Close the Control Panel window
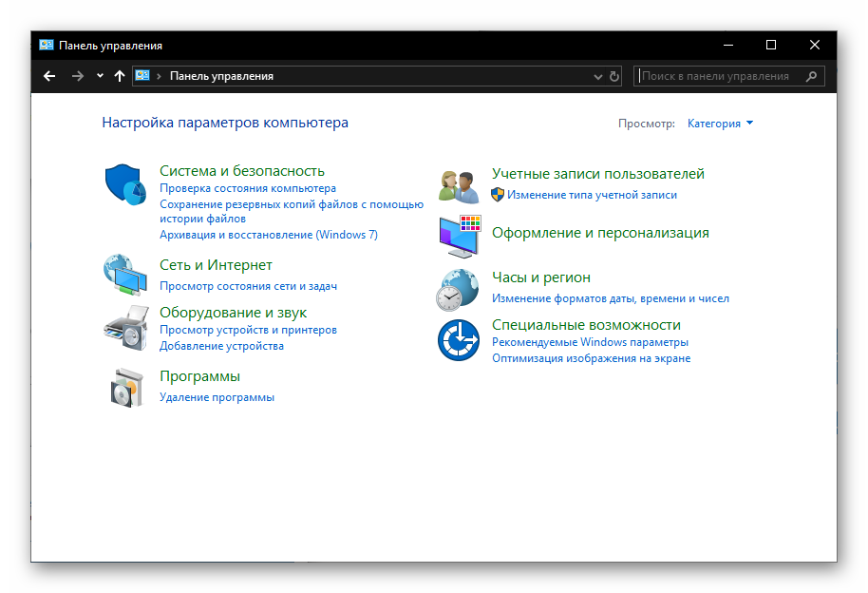Screen dimensions: 868x593 click(814, 45)
